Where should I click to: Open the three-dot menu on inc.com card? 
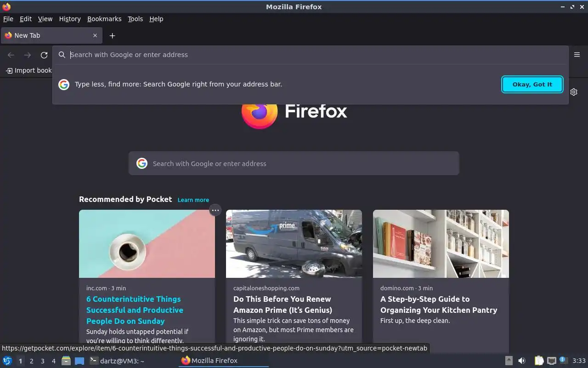(x=215, y=210)
